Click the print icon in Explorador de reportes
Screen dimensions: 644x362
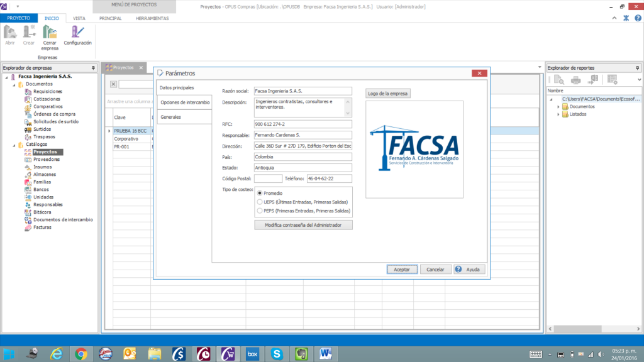point(575,80)
